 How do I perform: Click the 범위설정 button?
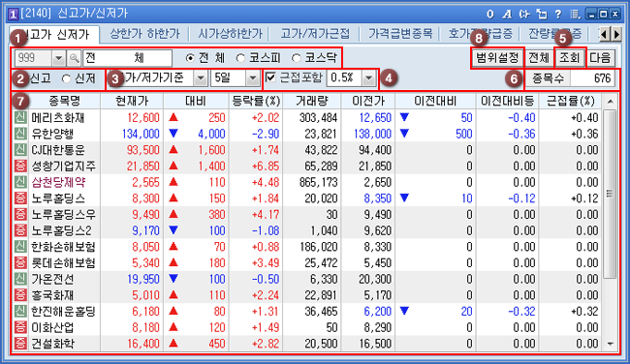click(497, 58)
